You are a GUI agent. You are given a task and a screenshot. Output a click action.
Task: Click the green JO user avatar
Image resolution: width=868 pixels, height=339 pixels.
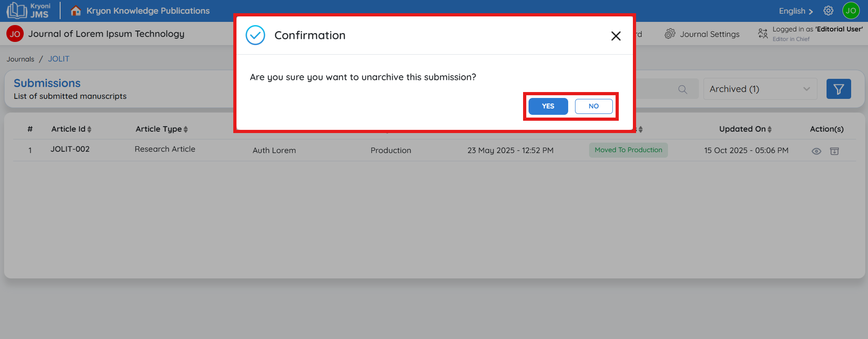[851, 11]
